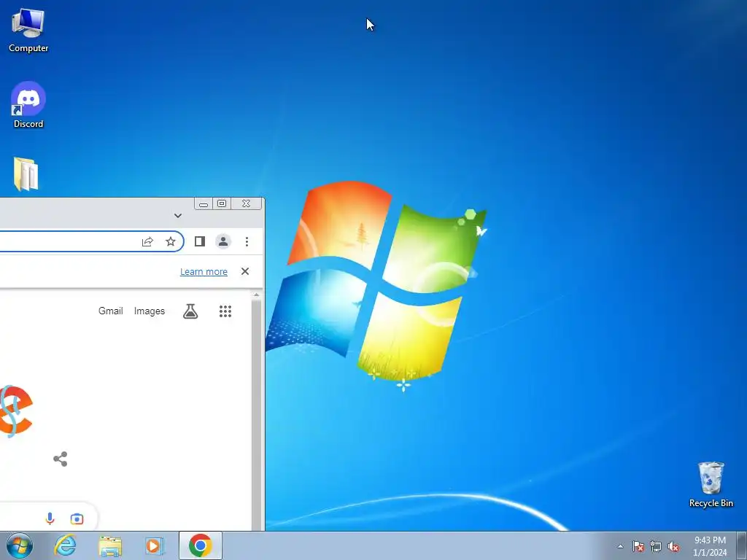Screen dimensions: 747x560
Task: Open the Recycle Bin icon
Action: click(x=711, y=484)
